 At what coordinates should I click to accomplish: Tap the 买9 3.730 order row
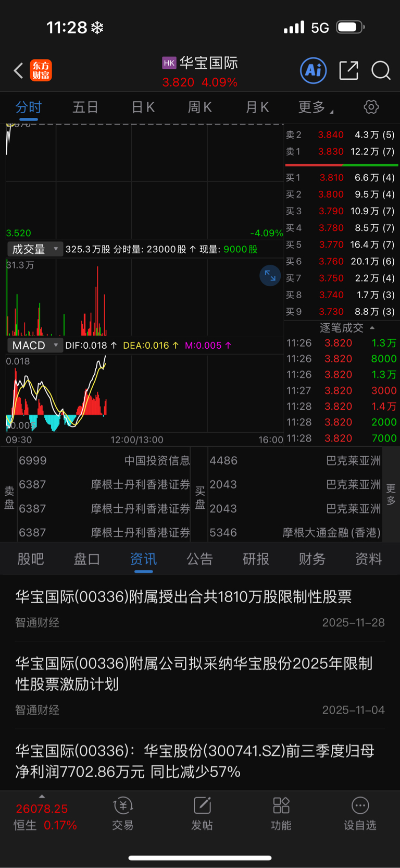click(342, 311)
